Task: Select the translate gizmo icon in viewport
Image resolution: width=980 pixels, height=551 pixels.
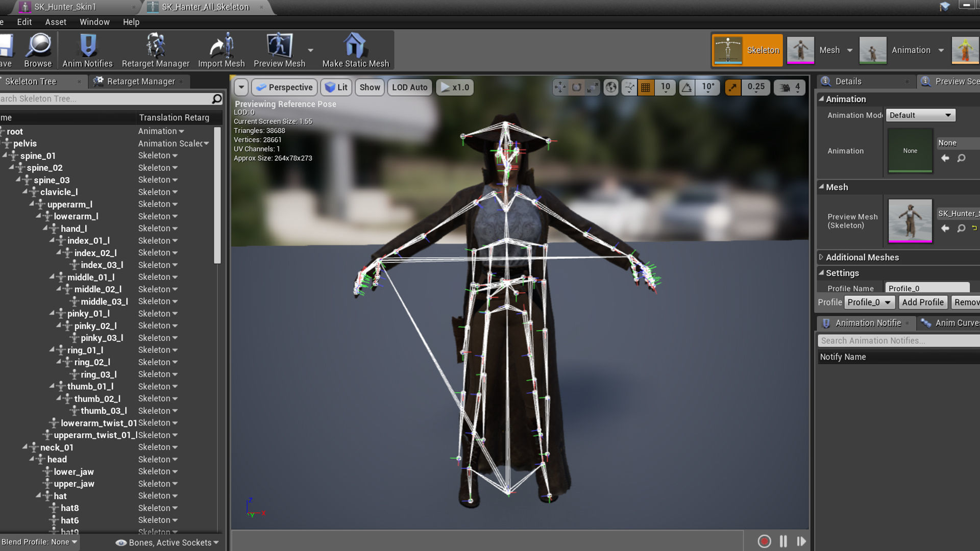Action: click(x=560, y=87)
